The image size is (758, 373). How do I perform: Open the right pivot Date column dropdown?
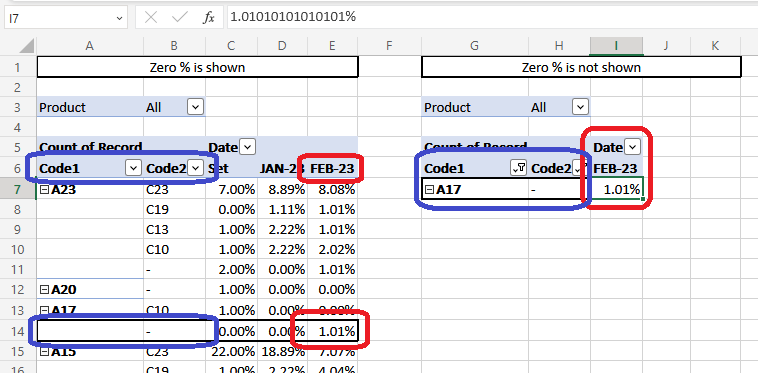click(632, 146)
